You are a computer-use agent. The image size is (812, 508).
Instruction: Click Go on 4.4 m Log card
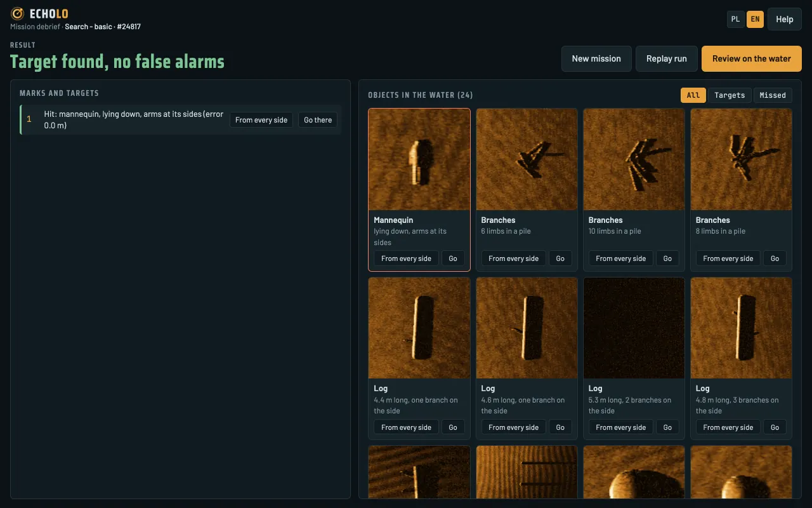453,427
